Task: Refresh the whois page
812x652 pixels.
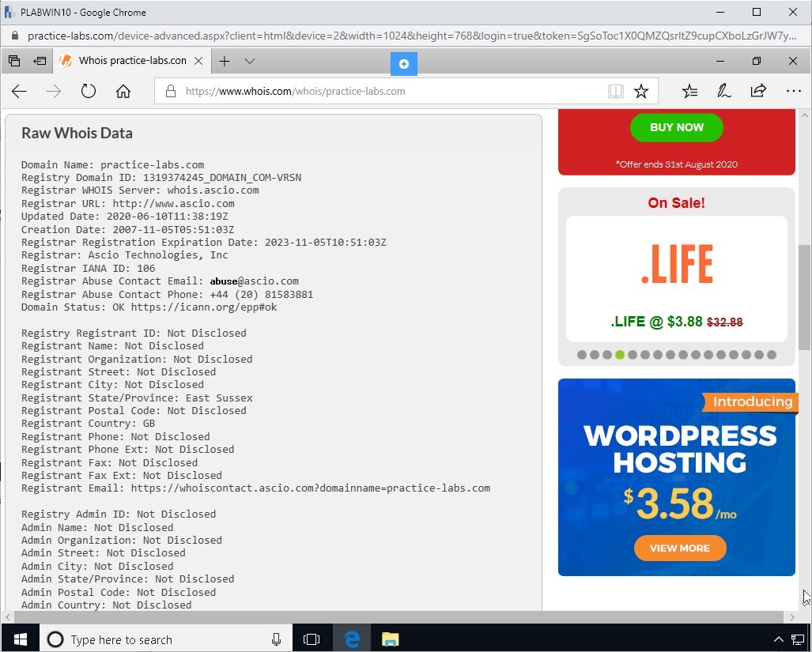Action: tap(88, 91)
